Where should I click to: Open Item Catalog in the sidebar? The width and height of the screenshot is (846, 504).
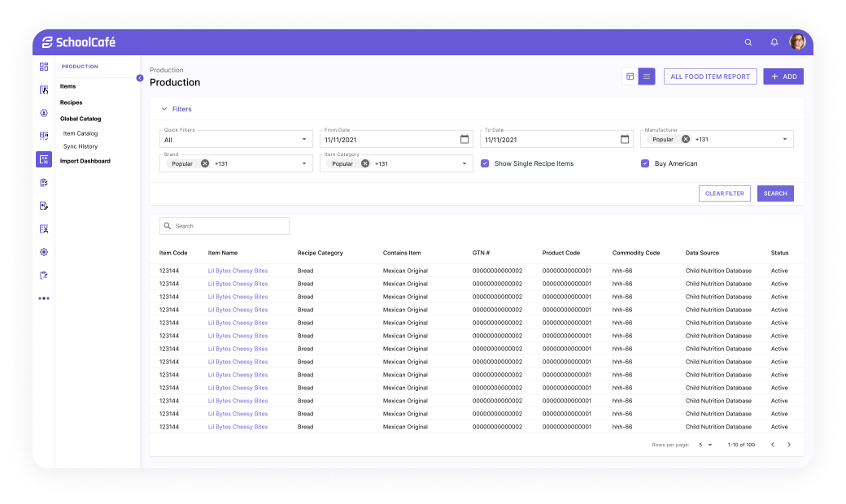(81, 133)
